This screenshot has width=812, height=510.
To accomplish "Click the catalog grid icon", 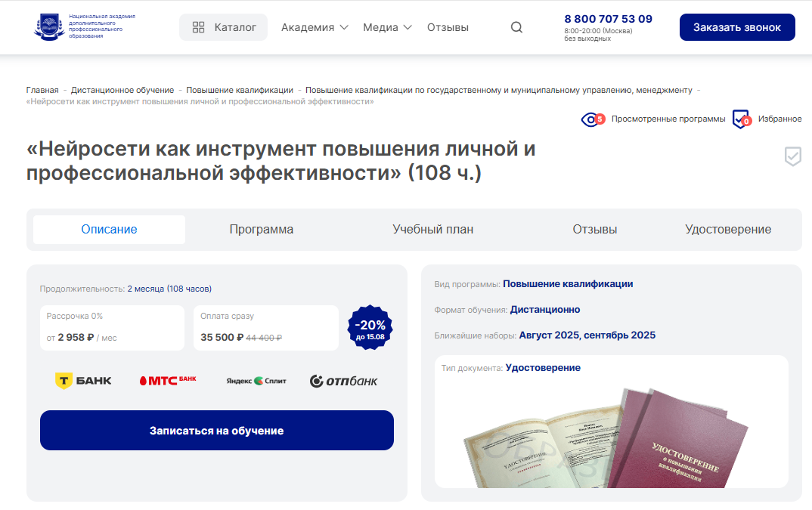I will point(198,27).
